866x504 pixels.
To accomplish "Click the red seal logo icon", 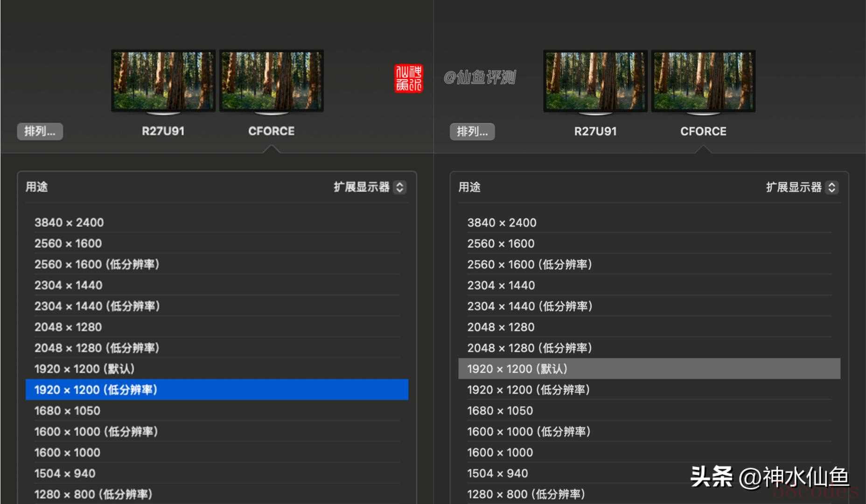I will pos(409,78).
